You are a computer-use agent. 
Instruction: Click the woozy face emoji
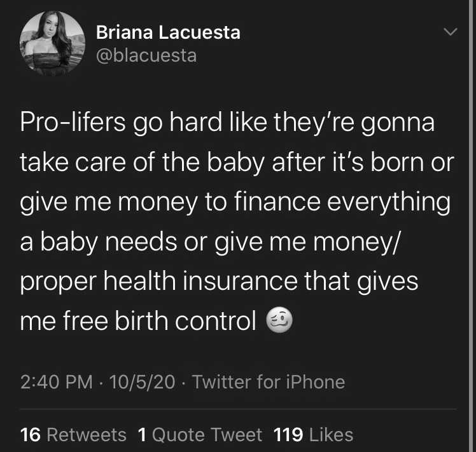[279, 321]
